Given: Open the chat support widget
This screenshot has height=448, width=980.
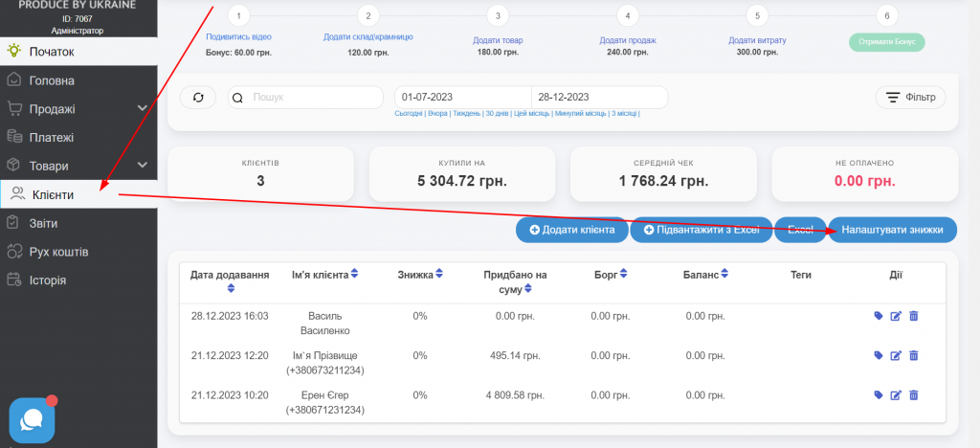Looking at the screenshot, I should 33,419.
